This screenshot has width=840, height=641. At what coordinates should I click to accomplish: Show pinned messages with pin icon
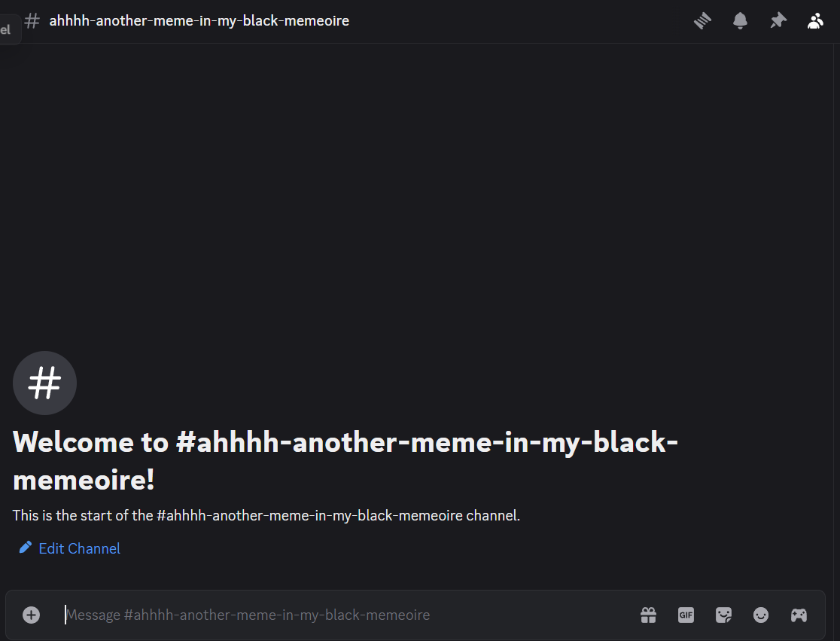click(778, 21)
